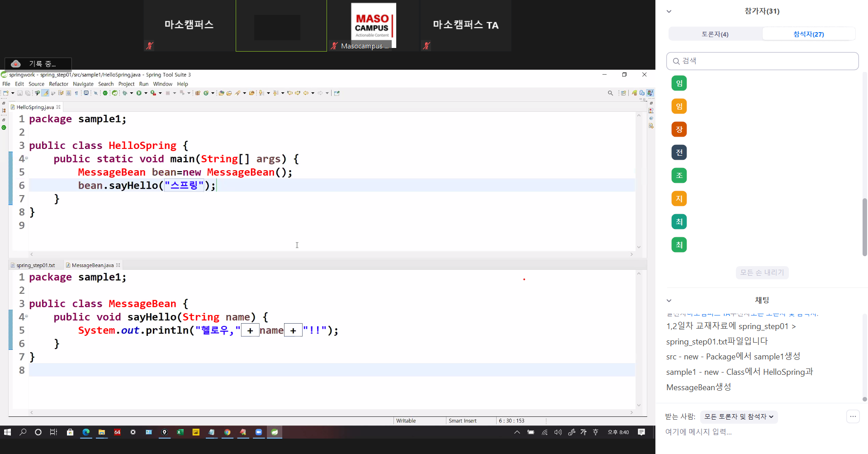Viewport: 868px width, 454px height.
Task: Click the 검색 participant search field
Action: point(762,61)
